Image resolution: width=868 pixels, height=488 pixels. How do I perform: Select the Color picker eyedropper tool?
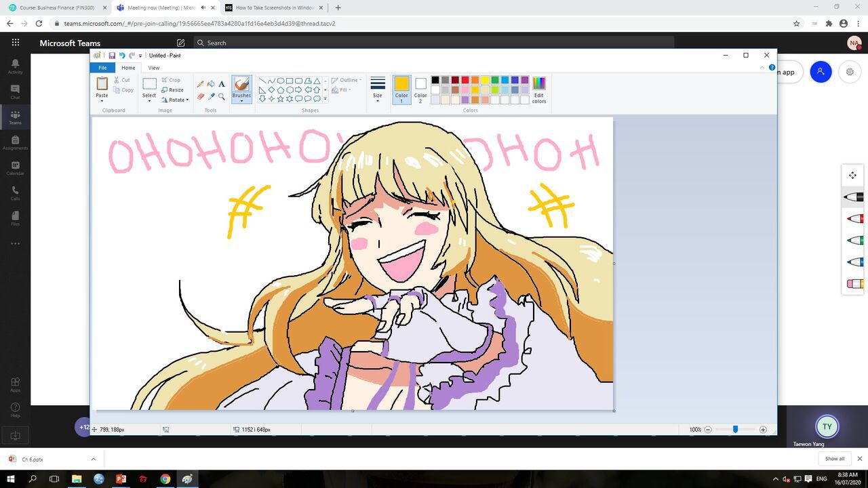coord(211,96)
